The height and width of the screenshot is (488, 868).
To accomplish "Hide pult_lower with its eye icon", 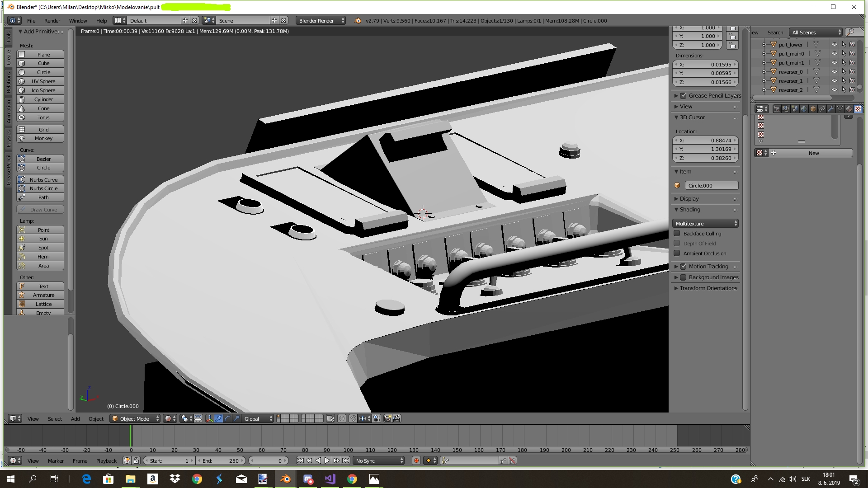I will (x=835, y=44).
